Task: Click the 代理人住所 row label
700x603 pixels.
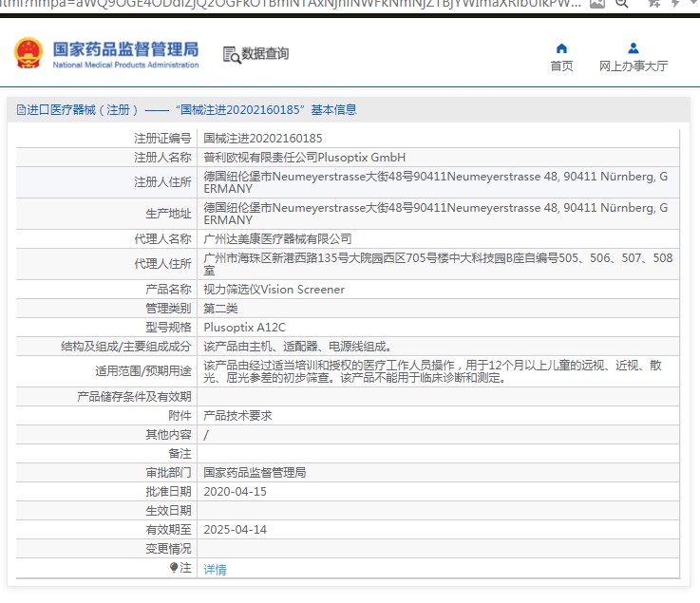Action: [162, 264]
